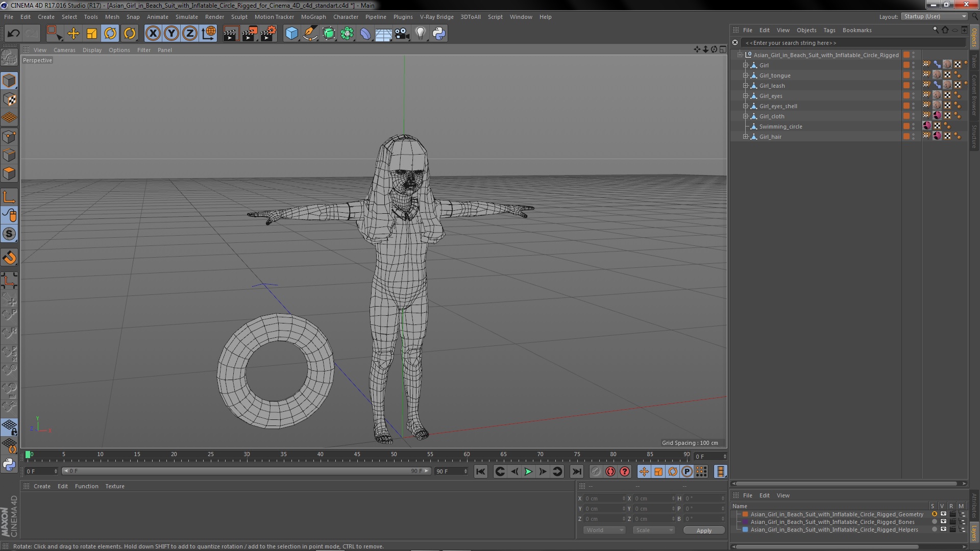Image resolution: width=980 pixels, height=551 pixels.
Task: Toggle Y-axis lock
Action: [x=171, y=34]
